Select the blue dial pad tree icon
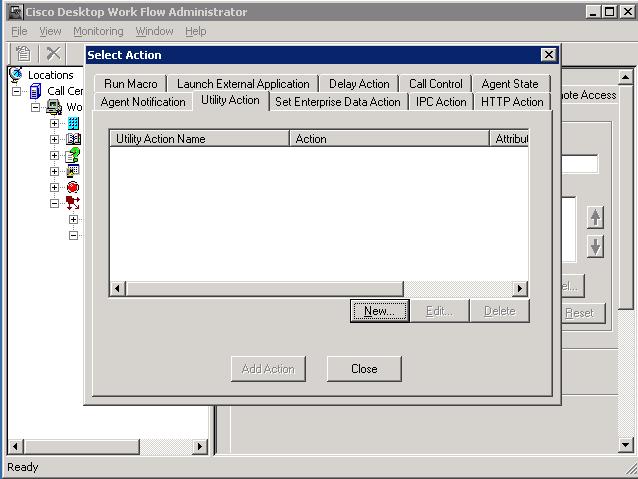This screenshot has width=638, height=479. click(73, 123)
